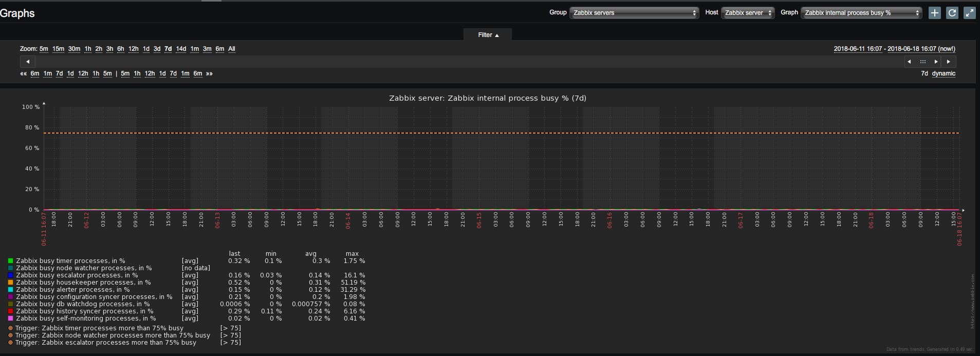Click magenta swatch for self-monitoring processes
The height and width of the screenshot is (356, 980).
tap(10, 318)
